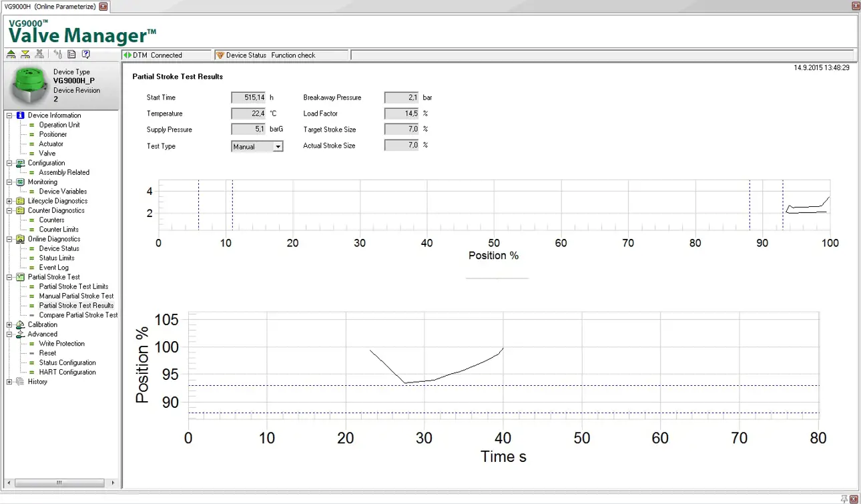Click the Counter Diagnostics folder icon
Viewport: 861px width, 504px height.
pos(21,210)
